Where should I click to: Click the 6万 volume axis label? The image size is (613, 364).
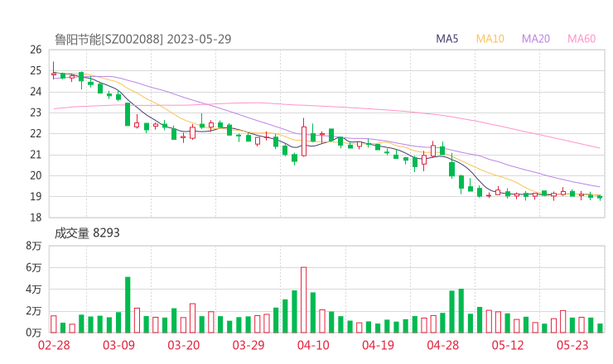click(34, 267)
